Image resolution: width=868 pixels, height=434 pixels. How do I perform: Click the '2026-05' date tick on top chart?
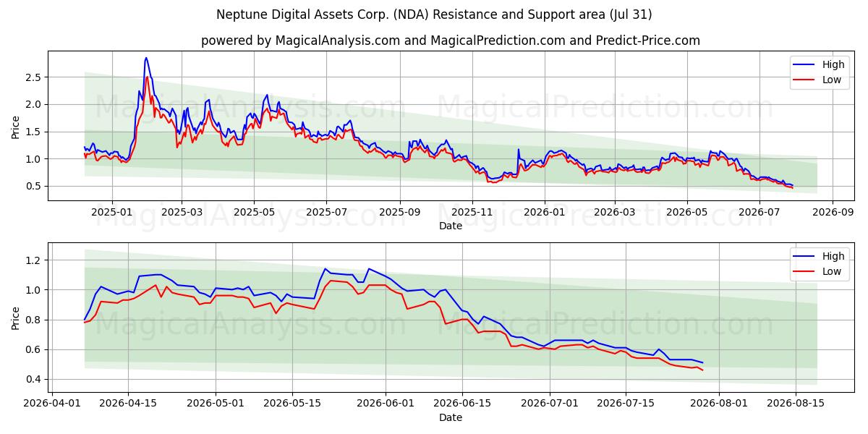pos(686,212)
